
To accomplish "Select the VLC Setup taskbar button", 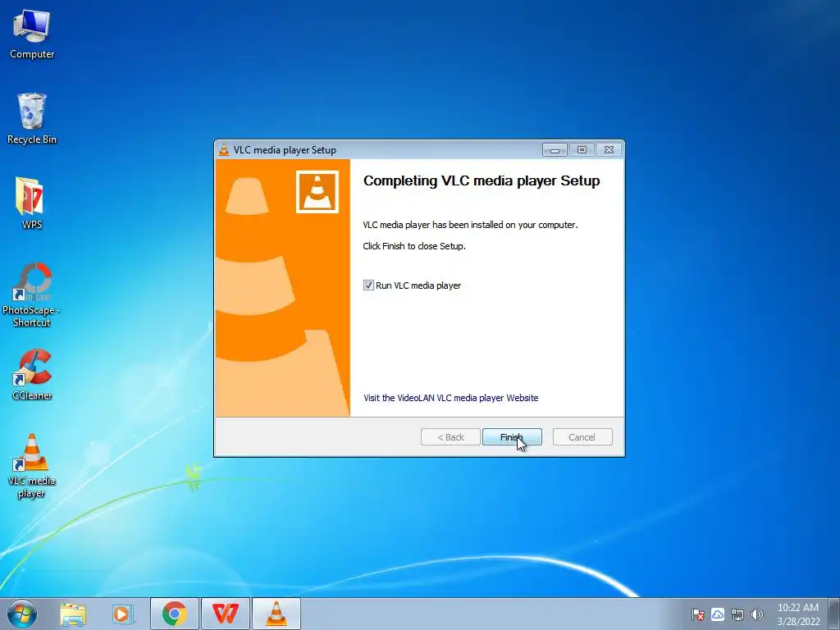I will pyautogui.click(x=276, y=614).
